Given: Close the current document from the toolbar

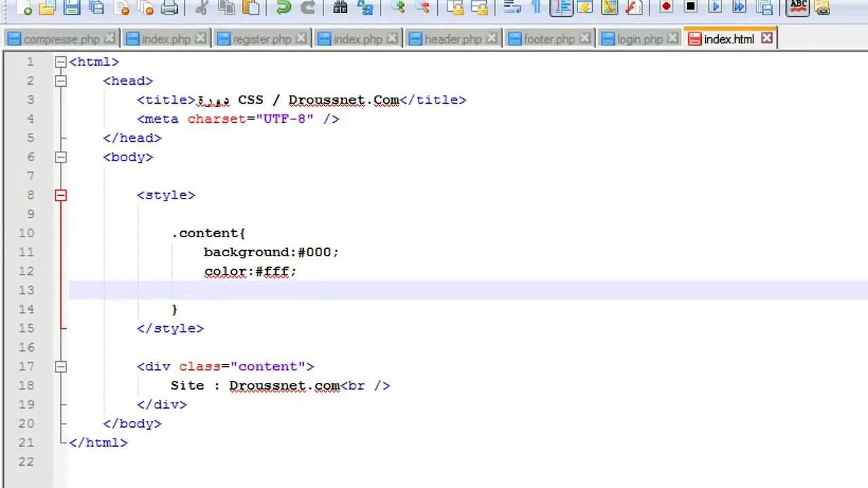Looking at the screenshot, I should pos(121,7).
